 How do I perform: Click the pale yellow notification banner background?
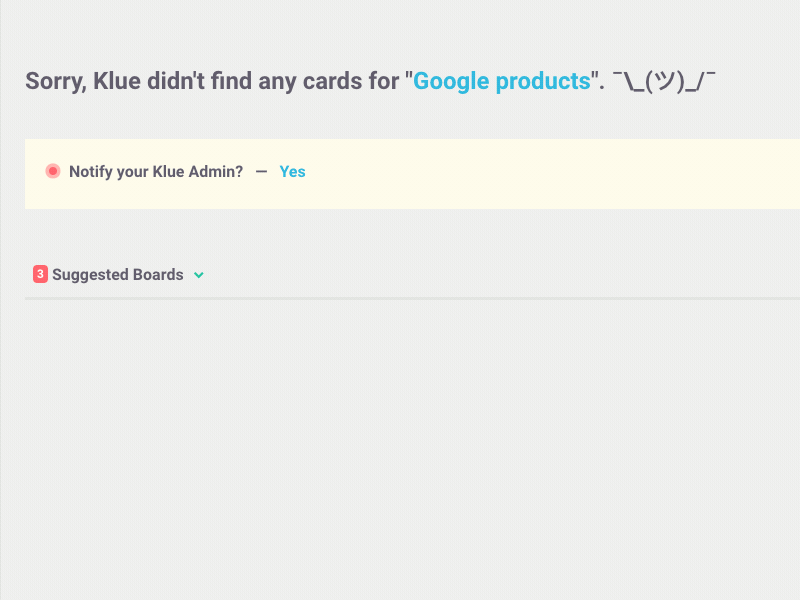click(x=510, y=173)
